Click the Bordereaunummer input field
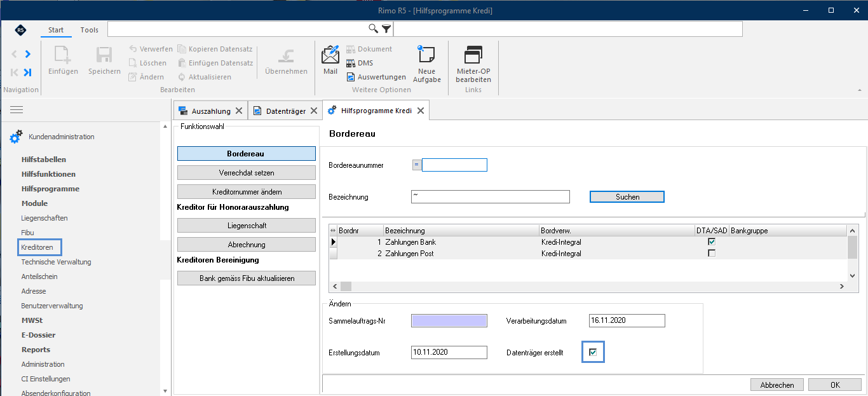This screenshot has height=396, width=868. coord(454,165)
